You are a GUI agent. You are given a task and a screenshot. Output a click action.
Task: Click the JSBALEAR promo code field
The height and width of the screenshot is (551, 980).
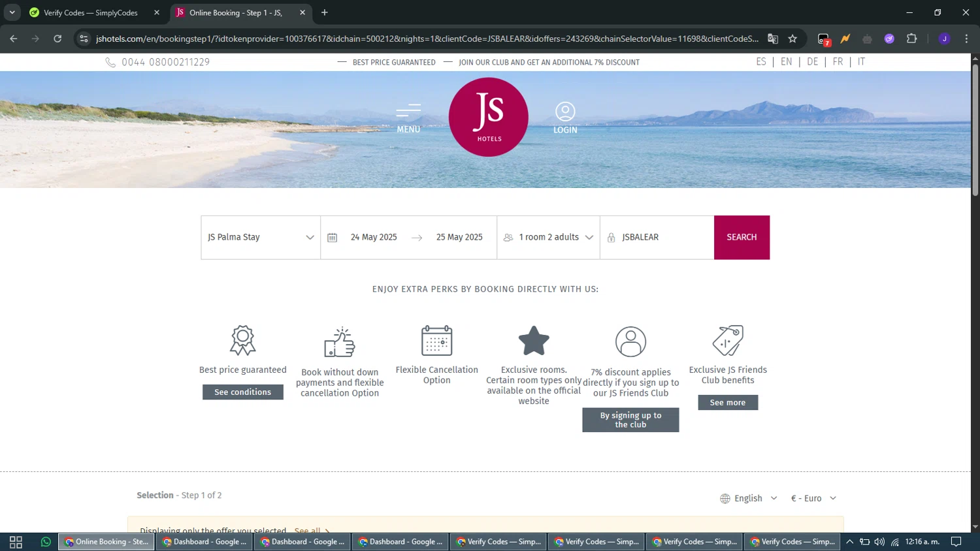pos(657,238)
